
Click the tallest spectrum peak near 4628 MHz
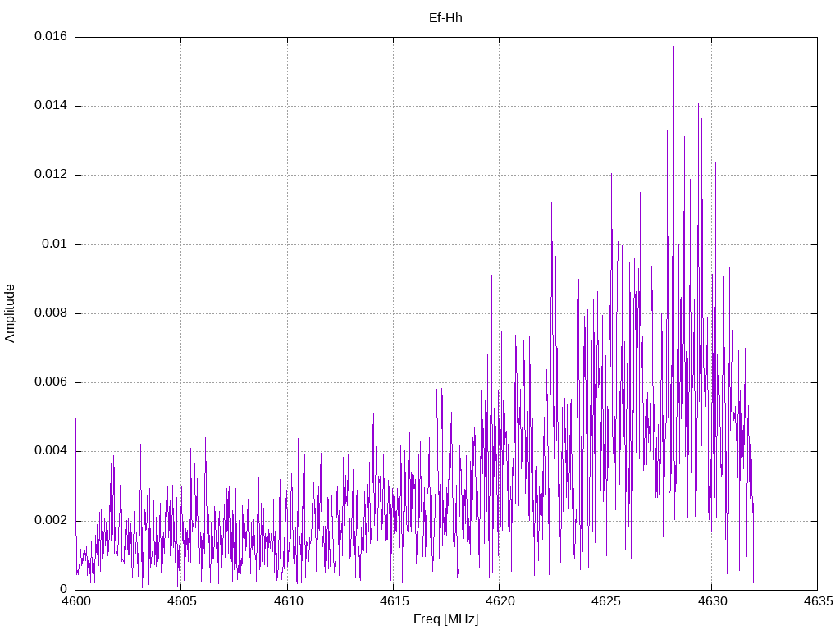coord(674,48)
